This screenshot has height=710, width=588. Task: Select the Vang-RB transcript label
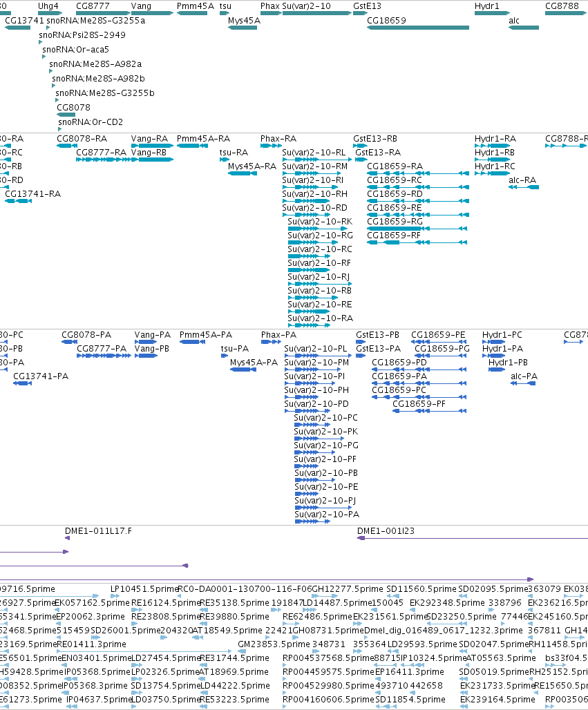pyautogui.click(x=149, y=153)
